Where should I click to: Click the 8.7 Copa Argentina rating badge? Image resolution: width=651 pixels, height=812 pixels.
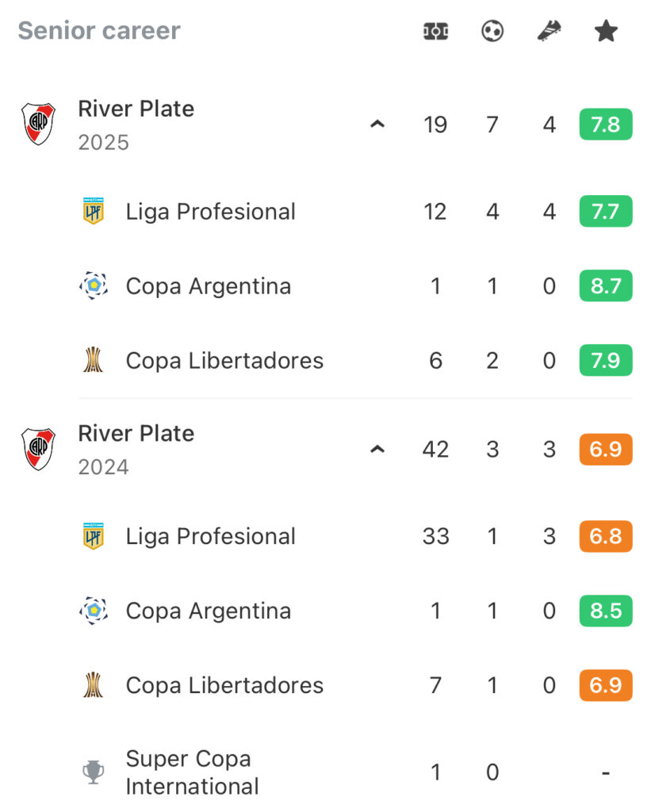(606, 285)
